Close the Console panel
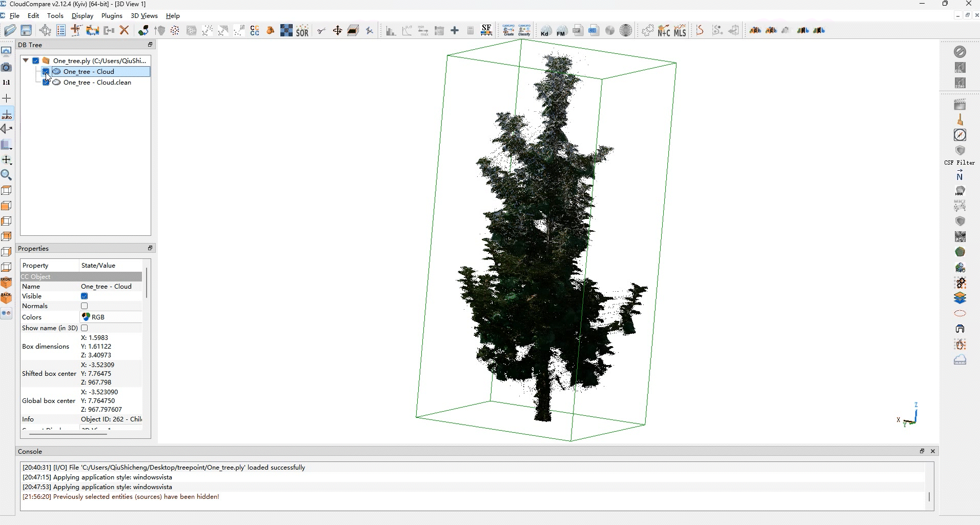 (x=933, y=451)
